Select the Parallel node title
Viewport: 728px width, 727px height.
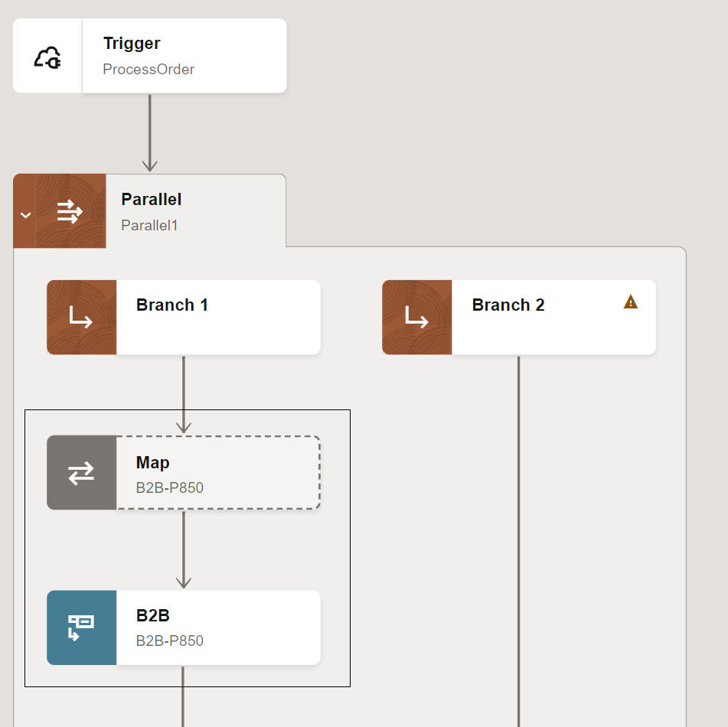151,200
